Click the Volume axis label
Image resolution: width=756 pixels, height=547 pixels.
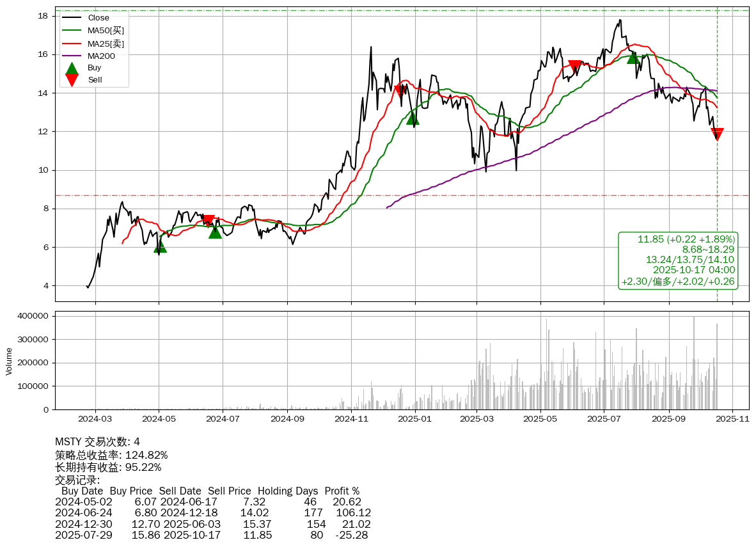[9, 361]
